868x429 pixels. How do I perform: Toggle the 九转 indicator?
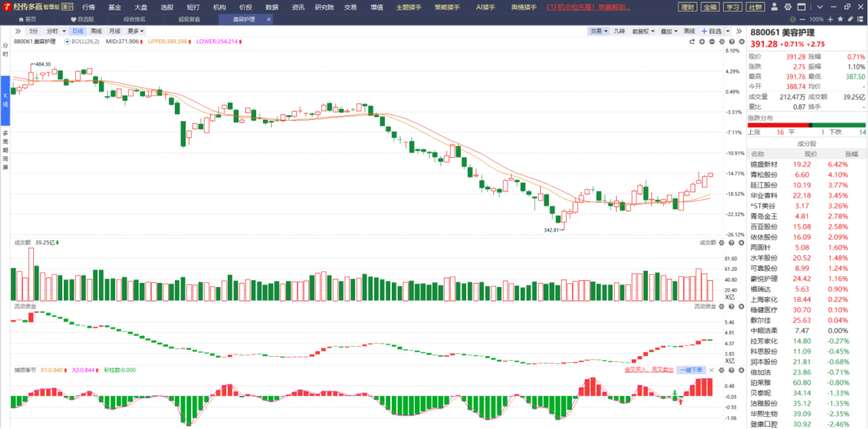[619, 32]
